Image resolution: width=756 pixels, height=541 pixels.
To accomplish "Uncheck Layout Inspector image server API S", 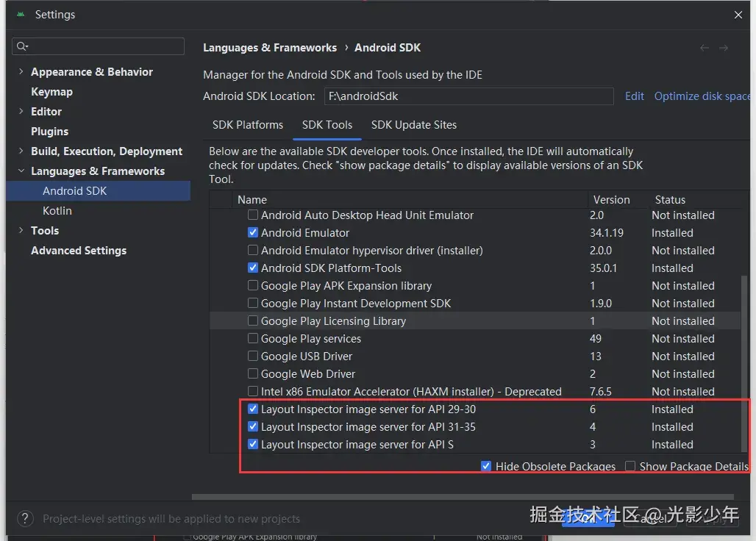I will 253,444.
